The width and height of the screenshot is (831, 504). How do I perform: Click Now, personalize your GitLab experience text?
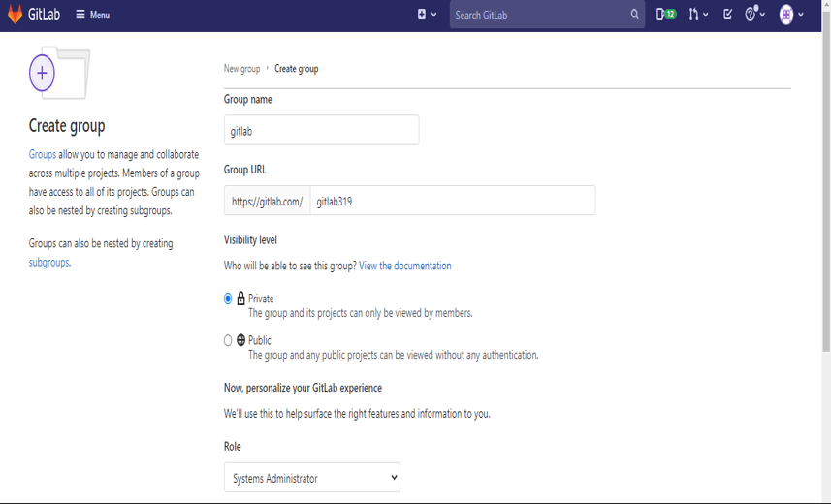[x=303, y=388]
